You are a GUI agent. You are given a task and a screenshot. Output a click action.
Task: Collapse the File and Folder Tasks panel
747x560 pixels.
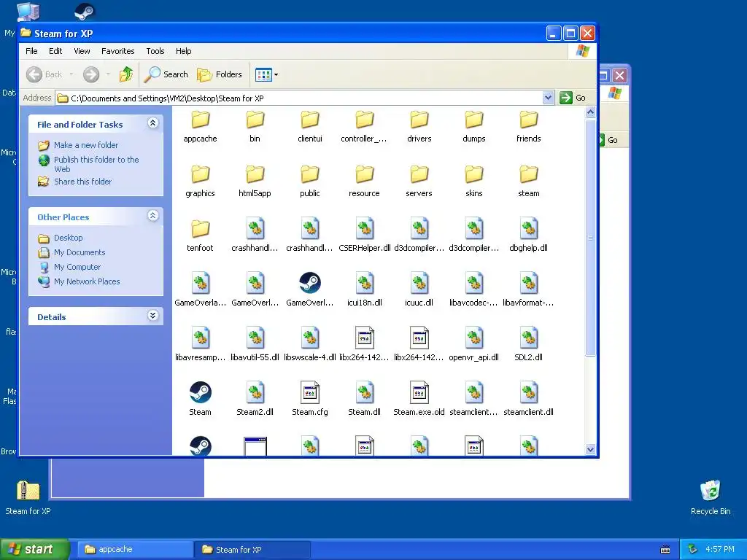point(152,123)
